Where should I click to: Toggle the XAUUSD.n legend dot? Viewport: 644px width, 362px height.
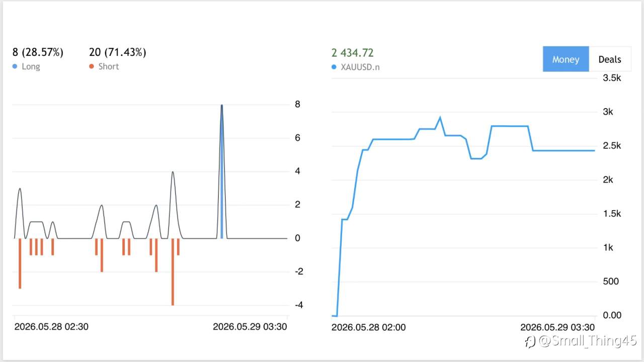[x=334, y=67]
